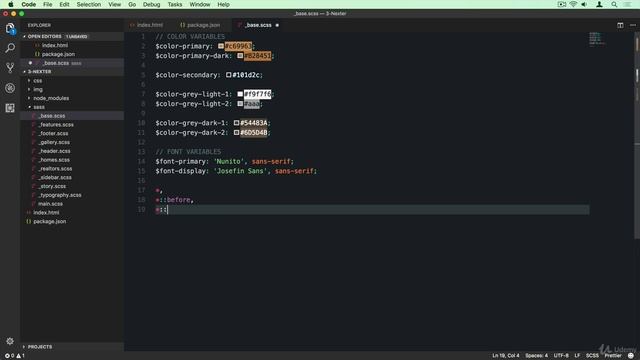Open the Extensions view icon

(x=10, y=108)
